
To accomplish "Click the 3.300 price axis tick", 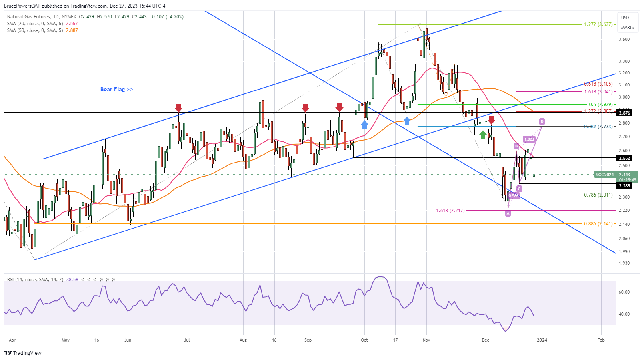I will [x=624, y=61].
